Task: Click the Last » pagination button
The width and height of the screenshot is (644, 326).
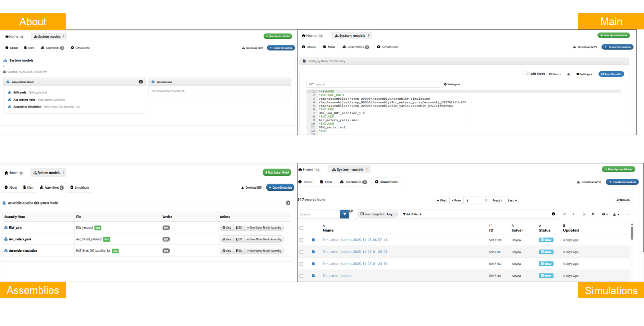Action: (x=512, y=201)
